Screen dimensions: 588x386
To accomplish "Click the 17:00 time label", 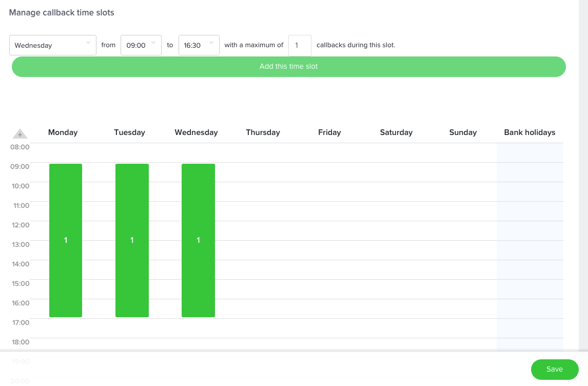I will tap(20, 322).
